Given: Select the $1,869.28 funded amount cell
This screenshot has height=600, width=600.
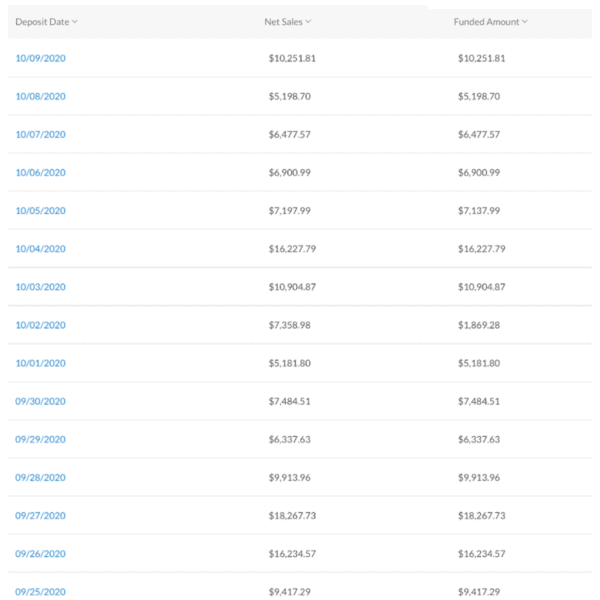Looking at the screenshot, I should point(479,325).
